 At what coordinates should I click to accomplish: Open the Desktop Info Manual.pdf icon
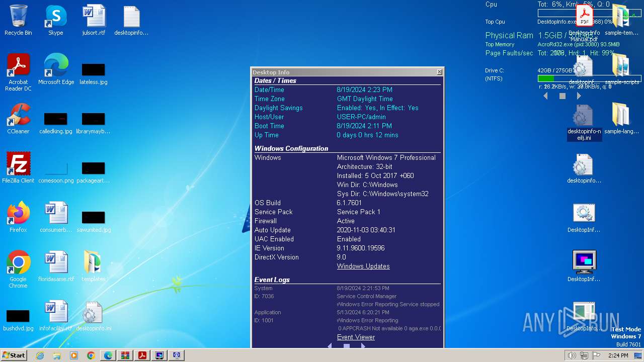point(584,23)
